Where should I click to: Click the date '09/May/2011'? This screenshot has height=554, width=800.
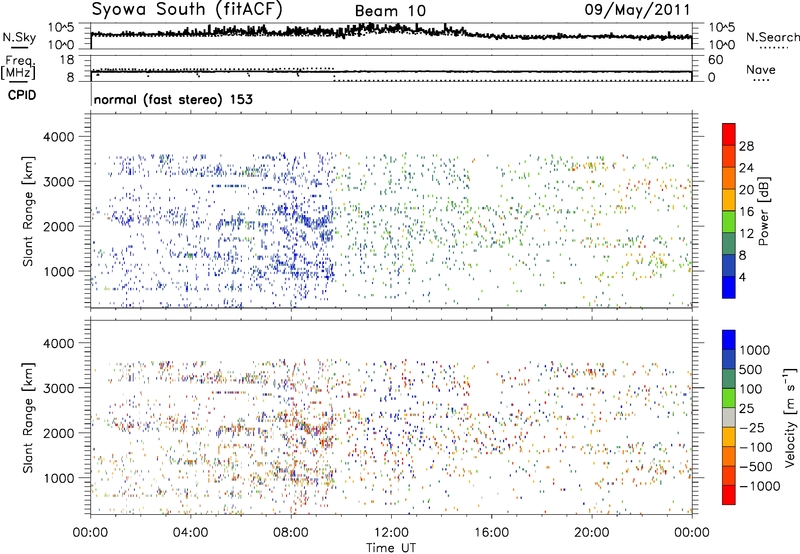637,10
